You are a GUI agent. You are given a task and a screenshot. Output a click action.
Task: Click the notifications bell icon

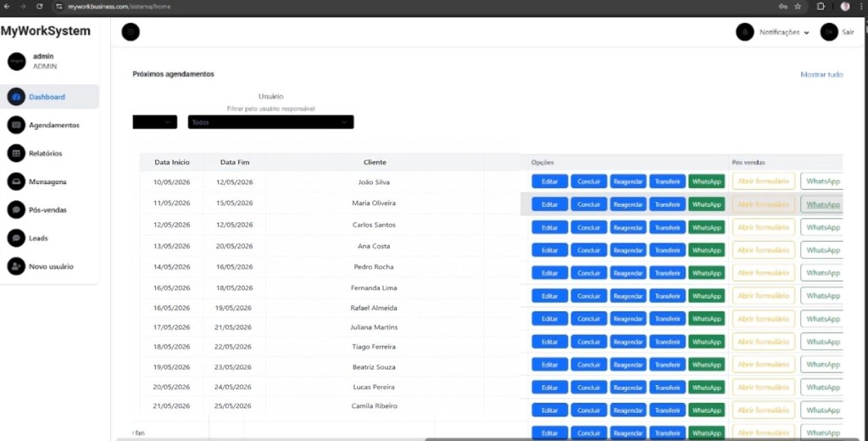tap(744, 32)
